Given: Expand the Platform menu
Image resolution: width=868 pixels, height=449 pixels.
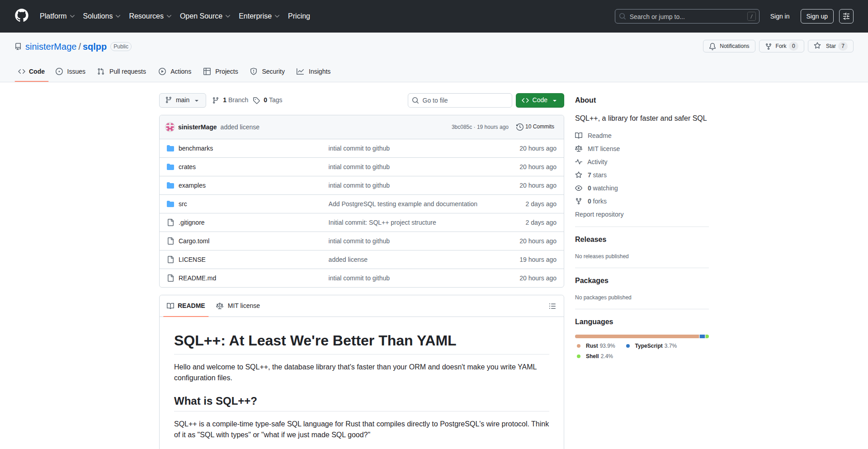Looking at the screenshot, I should (x=57, y=16).
